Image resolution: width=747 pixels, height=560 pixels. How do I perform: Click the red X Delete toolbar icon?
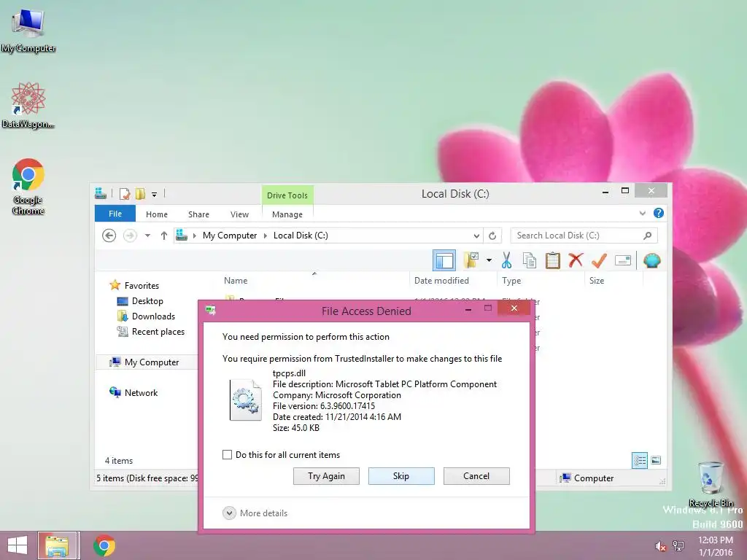(x=576, y=260)
